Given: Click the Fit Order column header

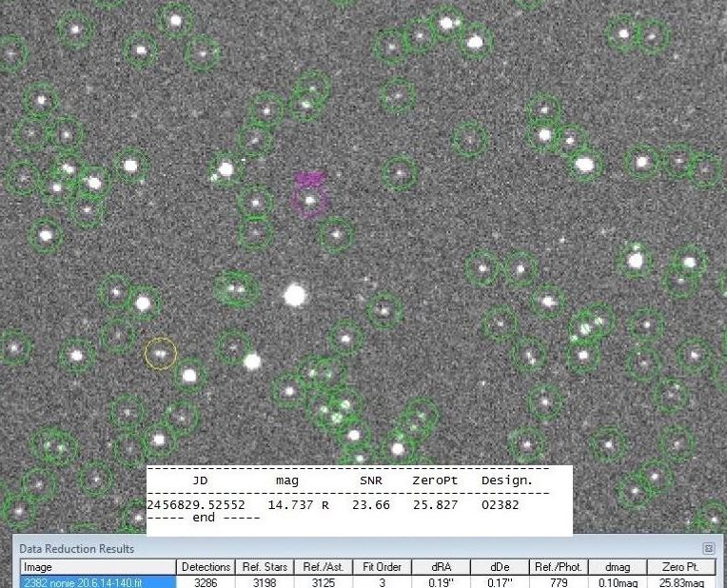Looking at the screenshot, I should pos(382,567).
